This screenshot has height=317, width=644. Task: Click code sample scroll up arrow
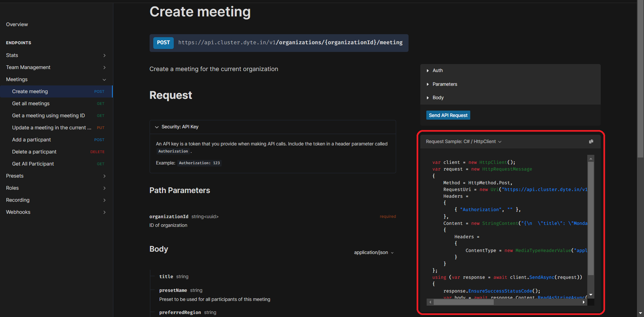pyautogui.click(x=591, y=158)
